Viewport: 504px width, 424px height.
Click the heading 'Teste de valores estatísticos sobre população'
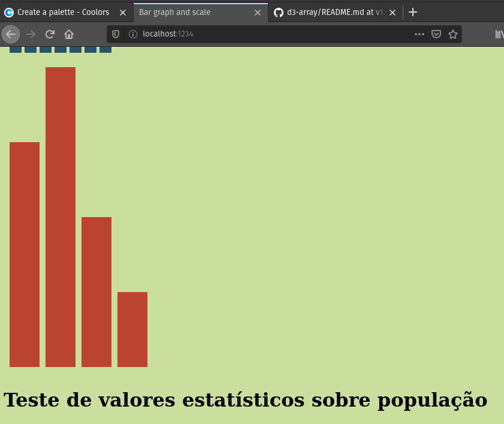point(245,400)
